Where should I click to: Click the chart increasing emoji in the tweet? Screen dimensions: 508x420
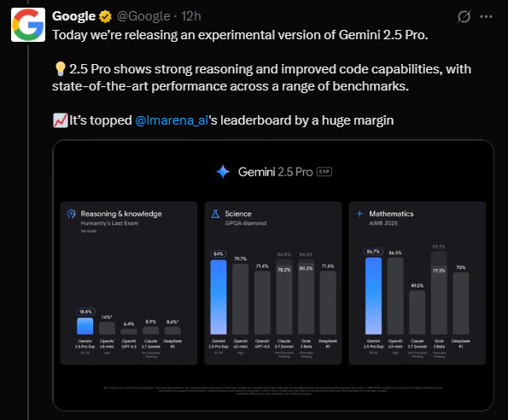(61, 120)
